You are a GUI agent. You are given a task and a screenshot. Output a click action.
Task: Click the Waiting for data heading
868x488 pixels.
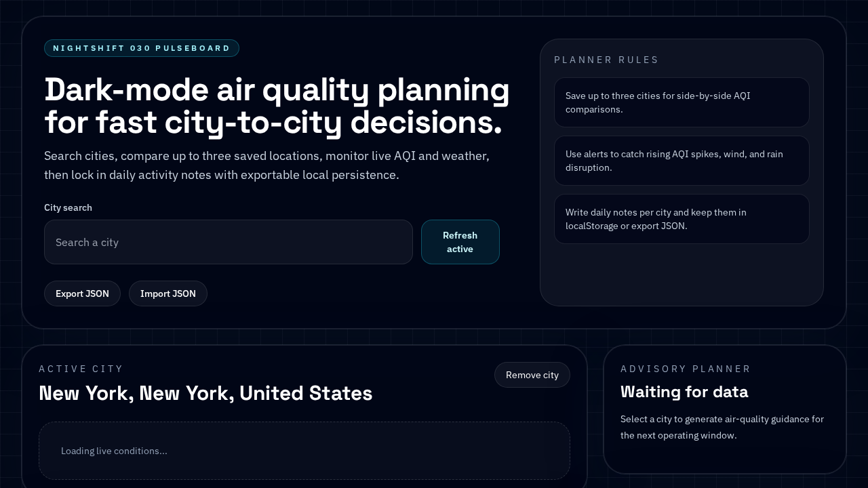pos(684,392)
